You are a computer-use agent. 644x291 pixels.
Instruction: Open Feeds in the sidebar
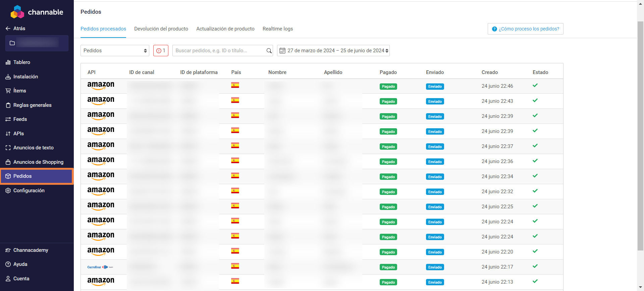[16, 119]
